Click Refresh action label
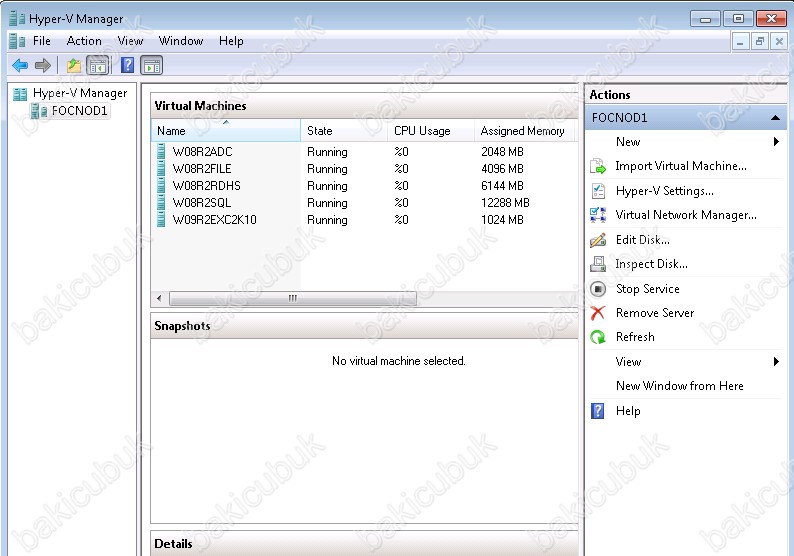 (x=635, y=337)
